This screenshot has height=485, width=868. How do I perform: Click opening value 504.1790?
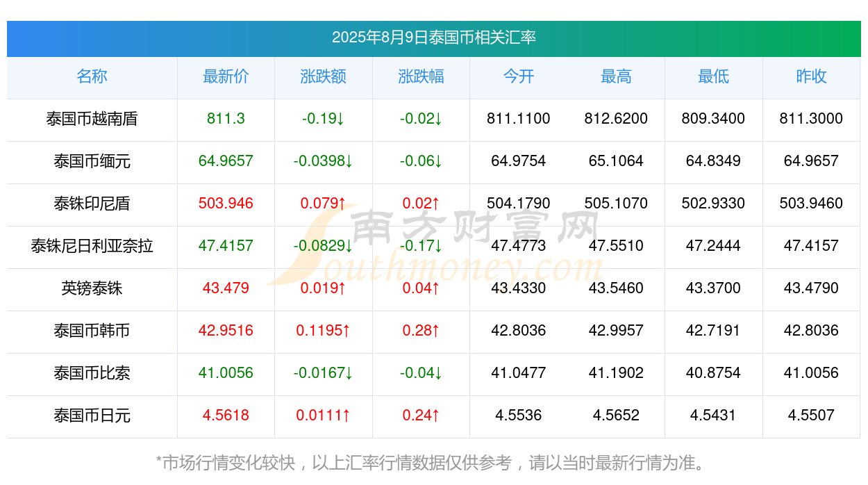[519, 204]
